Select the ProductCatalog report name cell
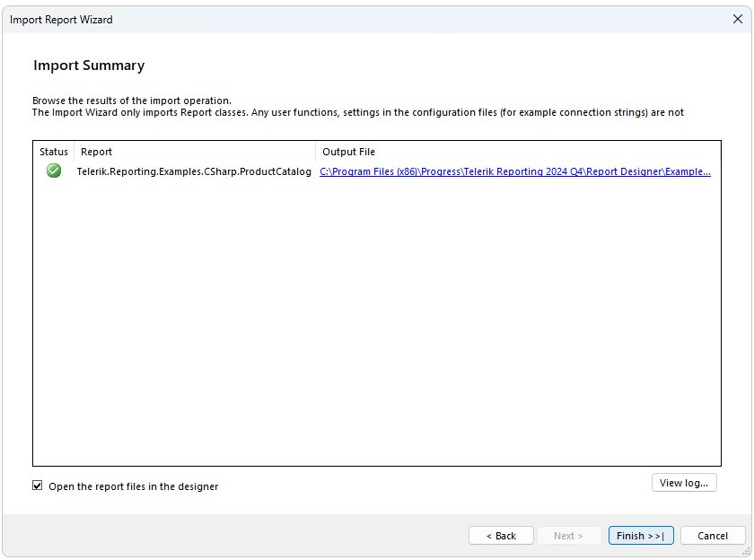 tap(194, 171)
